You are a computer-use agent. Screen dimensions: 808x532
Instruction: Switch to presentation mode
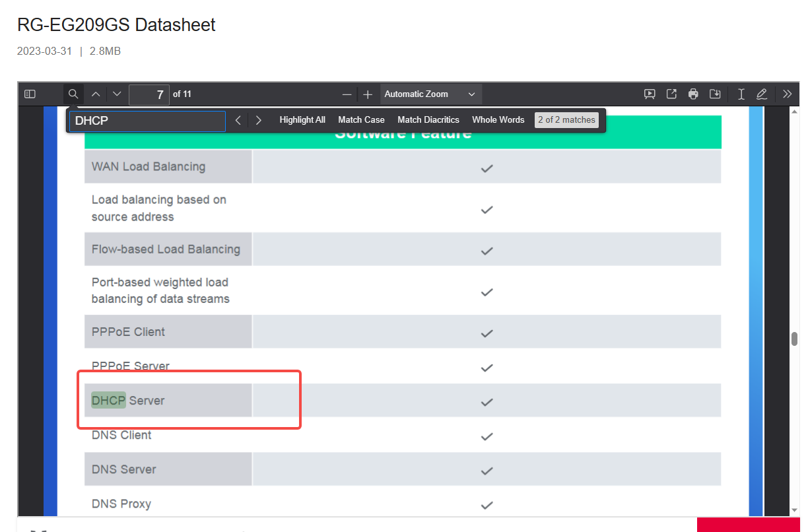650,94
